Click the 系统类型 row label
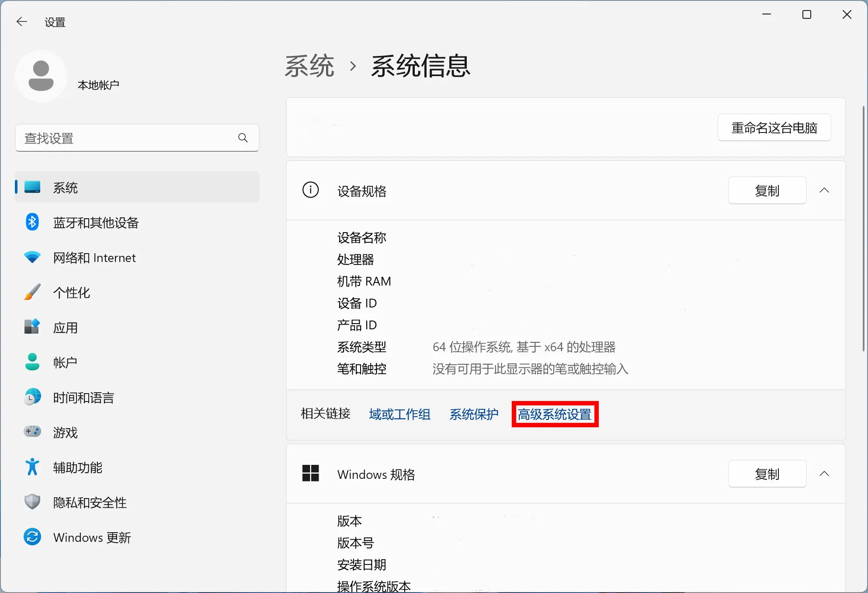 (362, 347)
